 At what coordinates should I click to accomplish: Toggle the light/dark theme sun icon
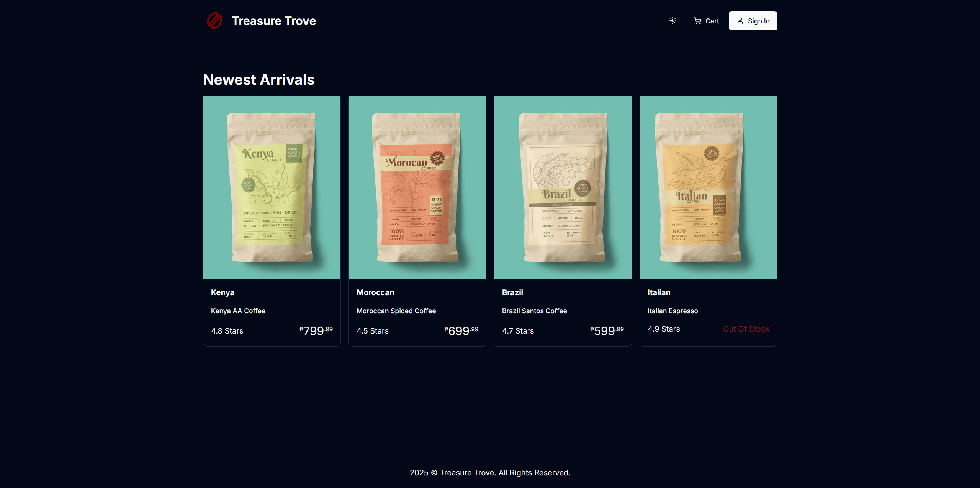672,21
